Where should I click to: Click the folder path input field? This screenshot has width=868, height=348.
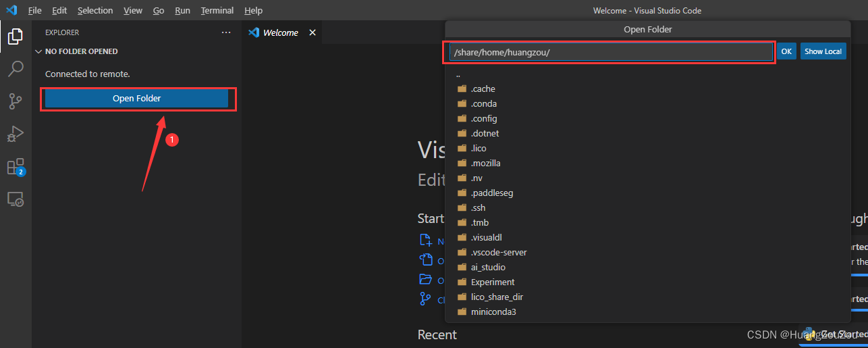[611, 52]
